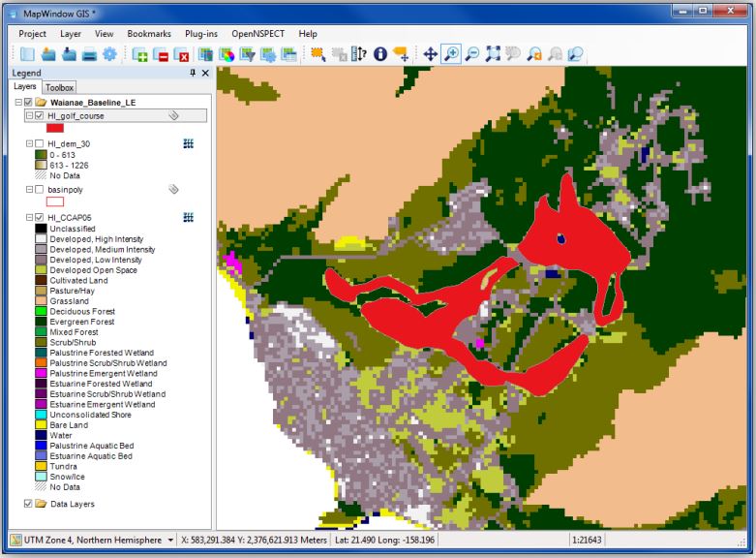Click the New Project toolbar icon
756x558 pixels.
[27, 54]
